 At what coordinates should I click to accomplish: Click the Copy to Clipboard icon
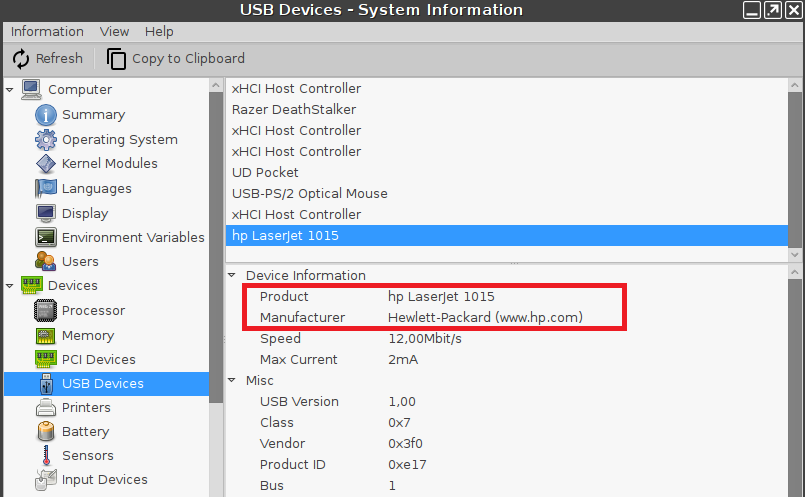(x=117, y=59)
